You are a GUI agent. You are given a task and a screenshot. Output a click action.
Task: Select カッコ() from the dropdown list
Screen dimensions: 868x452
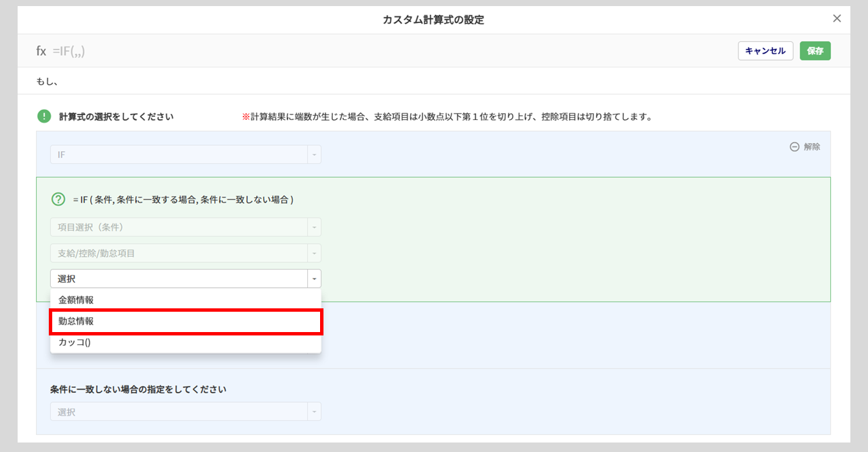click(x=186, y=342)
